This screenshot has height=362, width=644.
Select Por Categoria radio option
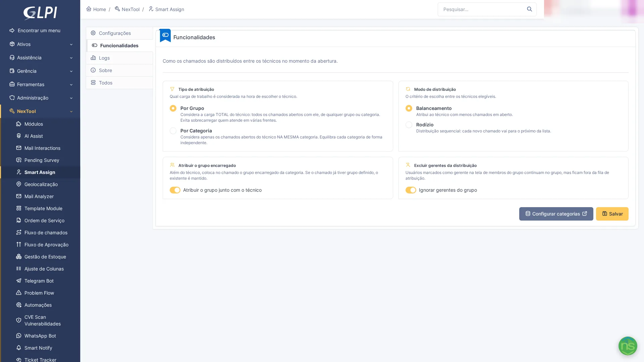pyautogui.click(x=173, y=131)
